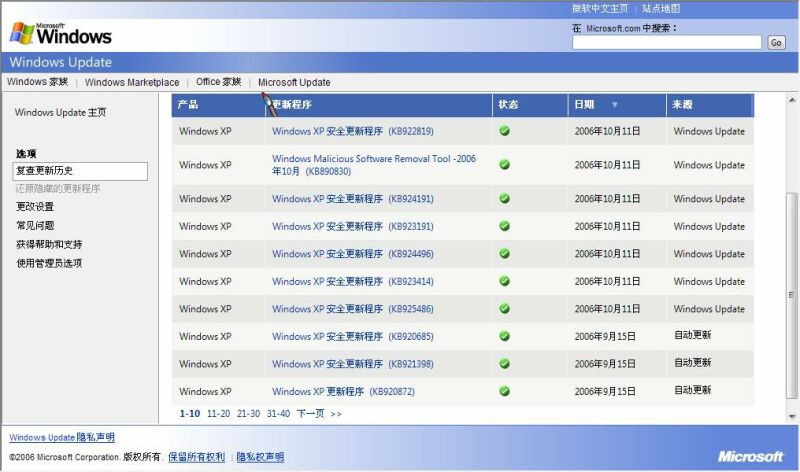Open 常见问题 in the sidebar
This screenshot has height=472, width=800.
(x=35, y=226)
